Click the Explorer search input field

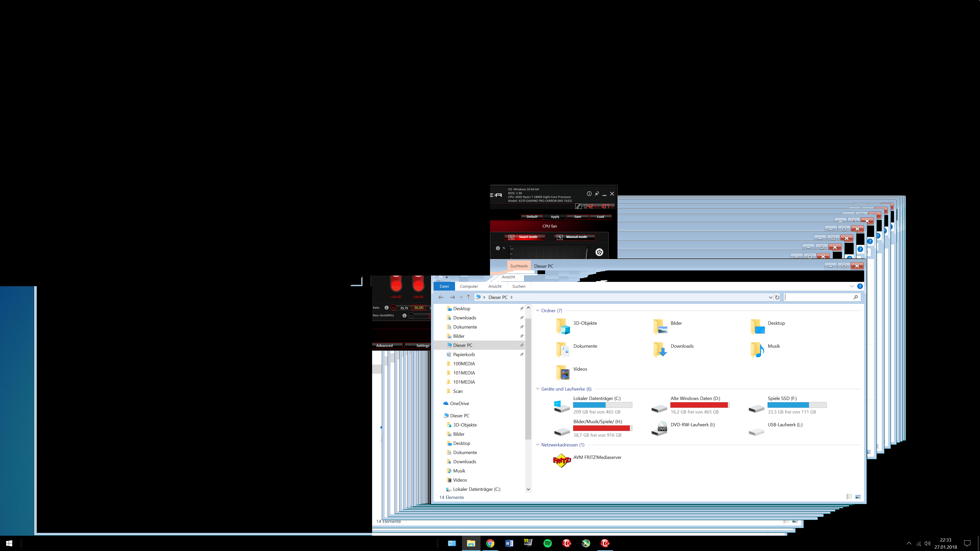click(x=818, y=297)
